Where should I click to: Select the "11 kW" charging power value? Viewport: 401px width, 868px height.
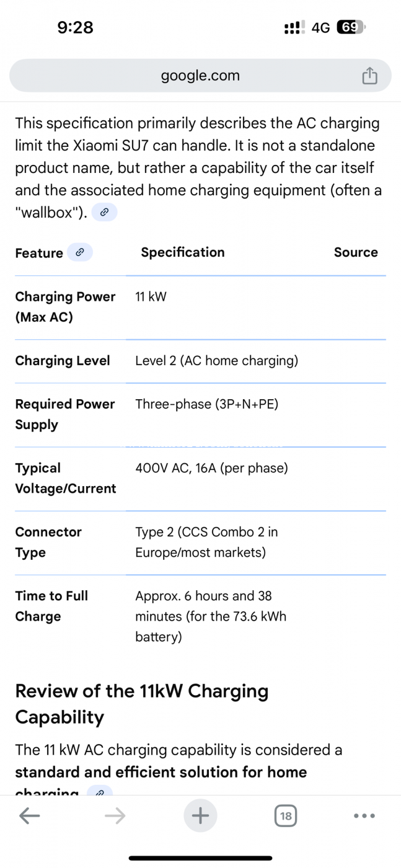pyautogui.click(x=151, y=296)
